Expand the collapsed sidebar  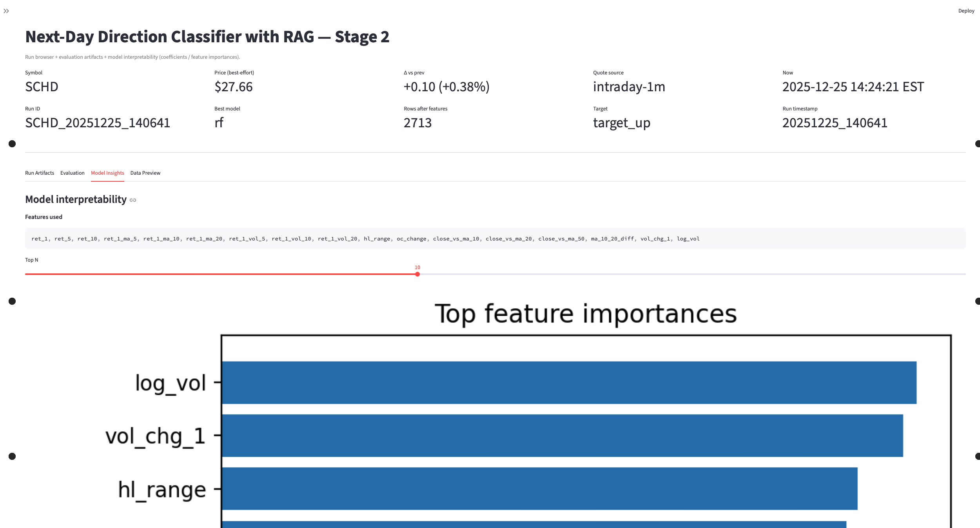[x=6, y=11]
